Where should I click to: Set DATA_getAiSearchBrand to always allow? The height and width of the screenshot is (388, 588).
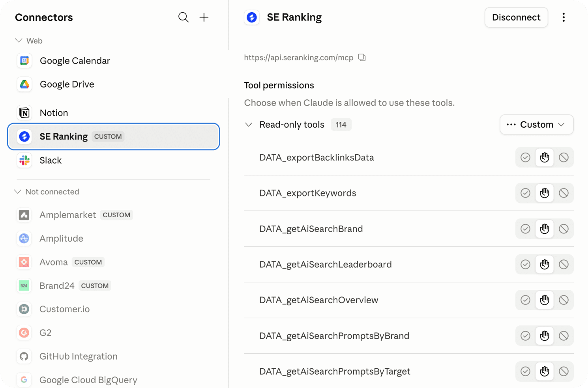point(525,229)
